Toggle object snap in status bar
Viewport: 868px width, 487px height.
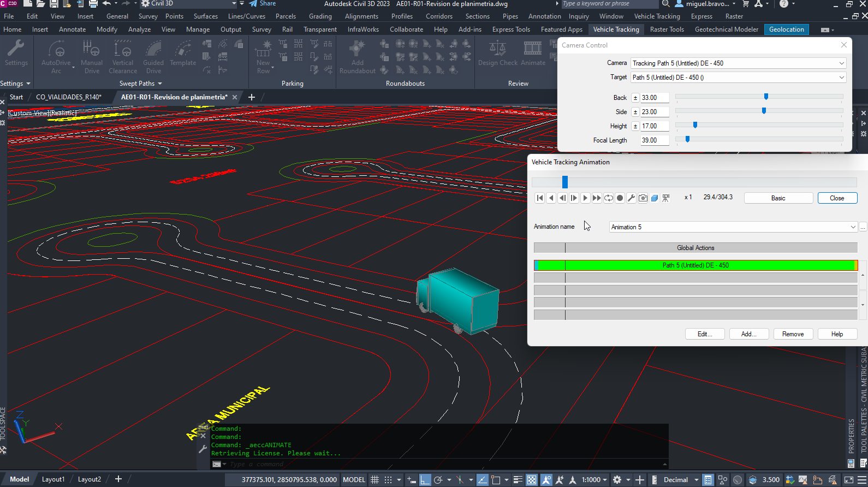(496, 480)
